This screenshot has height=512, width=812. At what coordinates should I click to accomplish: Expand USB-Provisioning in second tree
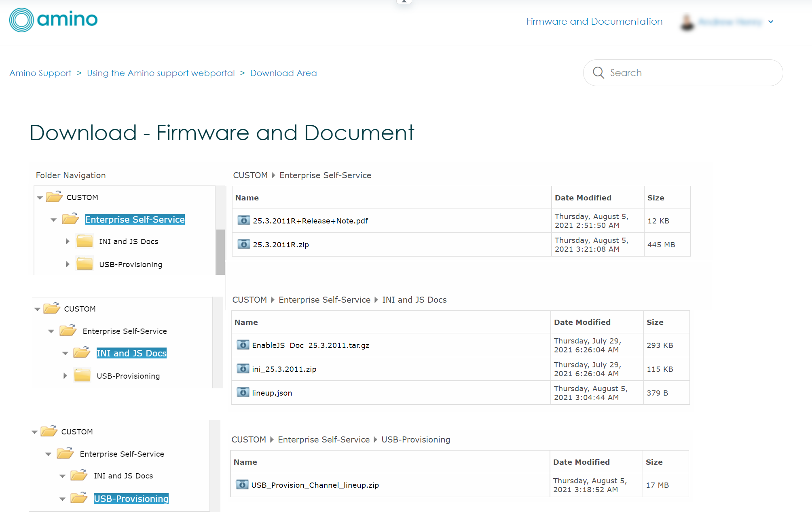(x=65, y=376)
